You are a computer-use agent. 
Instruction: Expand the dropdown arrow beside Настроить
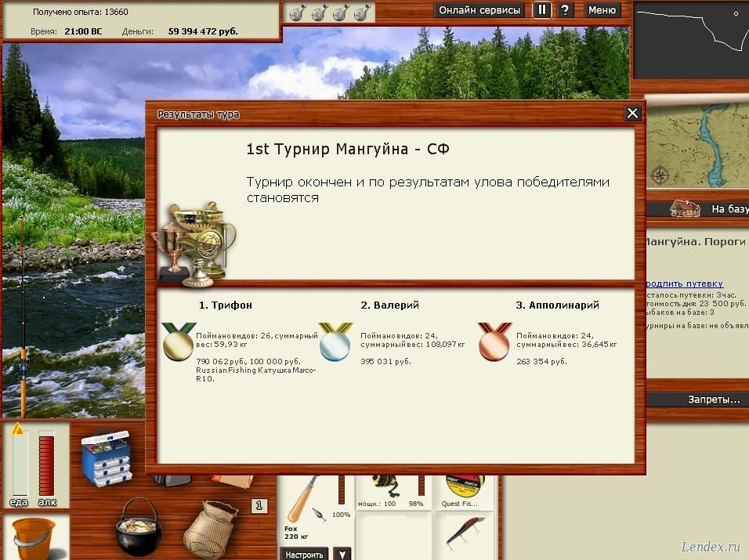click(342, 554)
